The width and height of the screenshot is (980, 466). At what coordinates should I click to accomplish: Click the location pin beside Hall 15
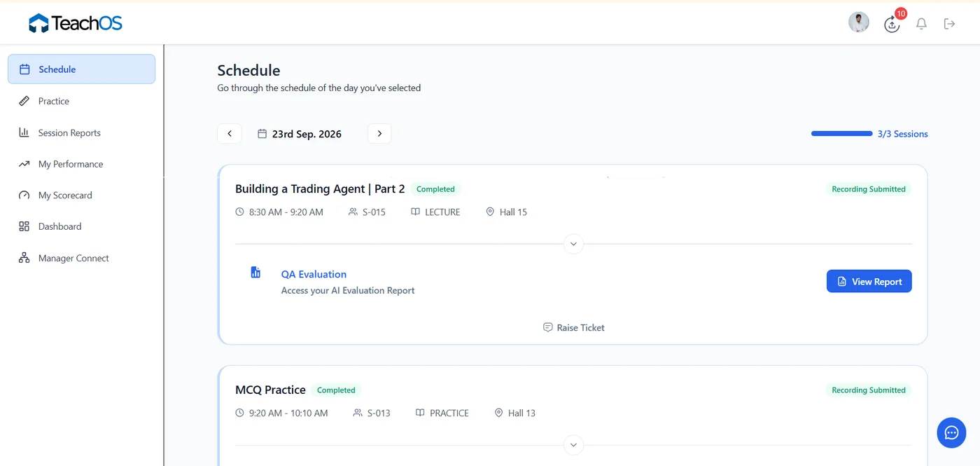pos(490,212)
